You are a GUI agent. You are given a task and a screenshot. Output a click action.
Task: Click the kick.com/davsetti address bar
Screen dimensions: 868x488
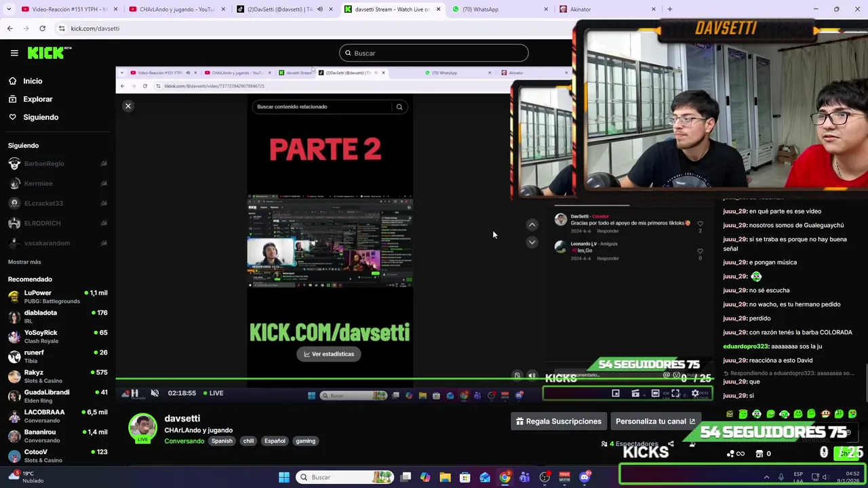coord(95,28)
